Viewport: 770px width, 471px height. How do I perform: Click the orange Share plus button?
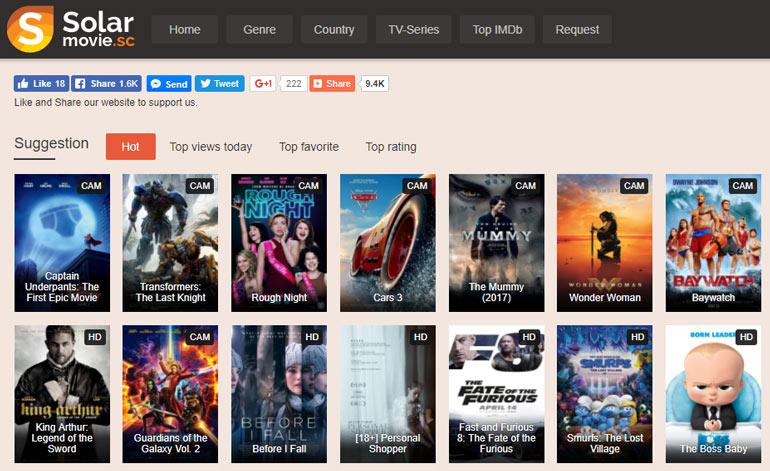[x=332, y=84]
